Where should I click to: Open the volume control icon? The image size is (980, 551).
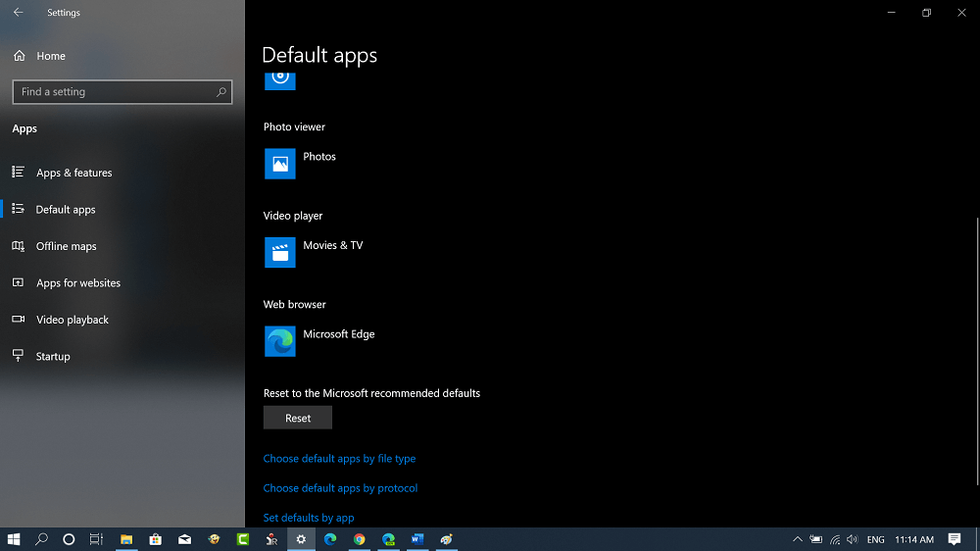853,539
